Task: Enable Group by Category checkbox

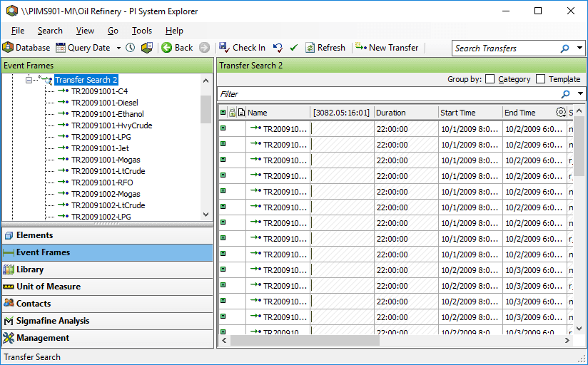Action: tap(490, 79)
